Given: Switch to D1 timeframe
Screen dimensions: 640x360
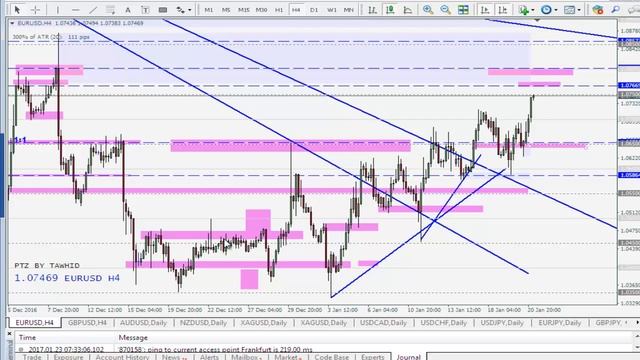Looking at the screenshot, I should (x=314, y=9).
